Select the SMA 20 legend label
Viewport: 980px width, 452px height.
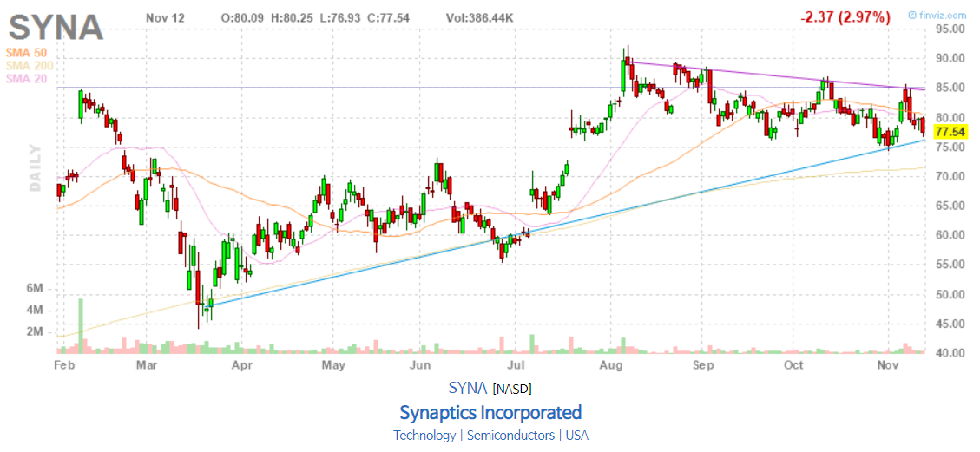[28, 79]
